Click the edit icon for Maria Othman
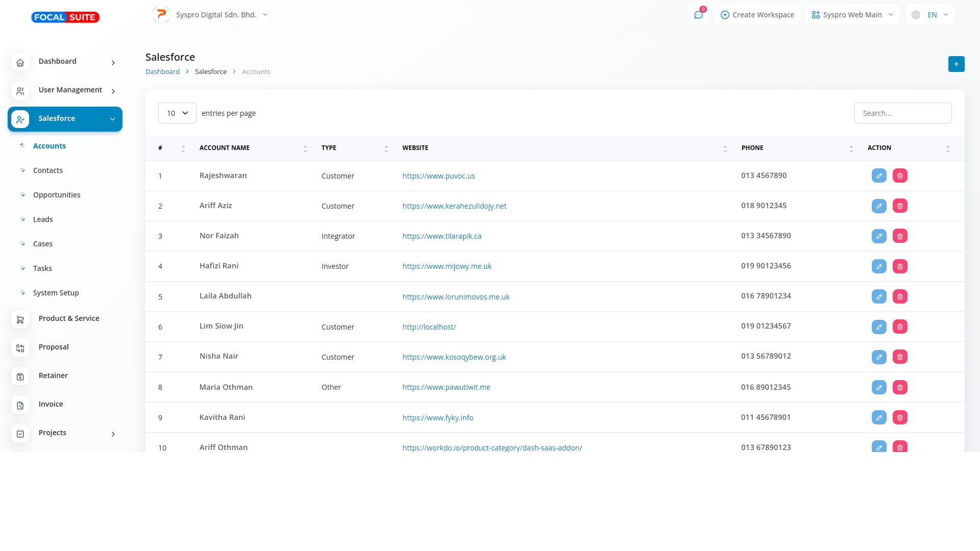This screenshot has height=551, width=980. tap(879, 387)
